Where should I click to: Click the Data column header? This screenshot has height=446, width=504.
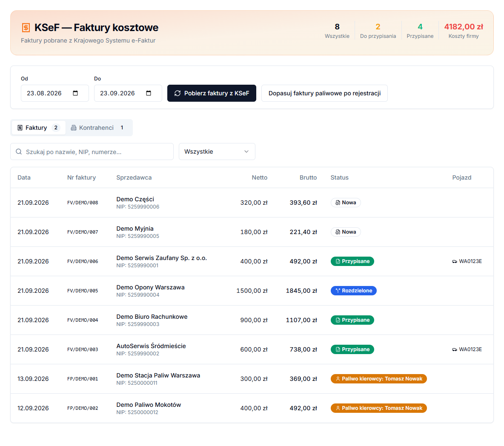24,178
